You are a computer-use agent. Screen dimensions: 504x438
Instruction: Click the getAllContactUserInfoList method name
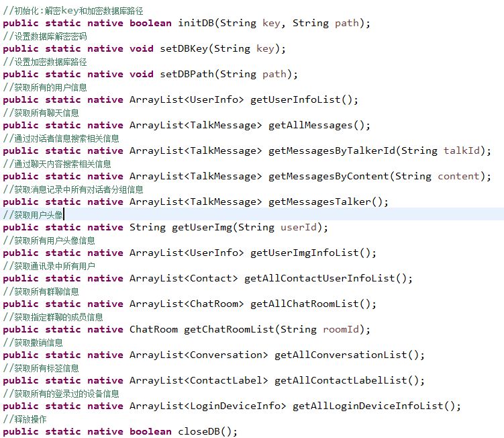tap(319, 279)
